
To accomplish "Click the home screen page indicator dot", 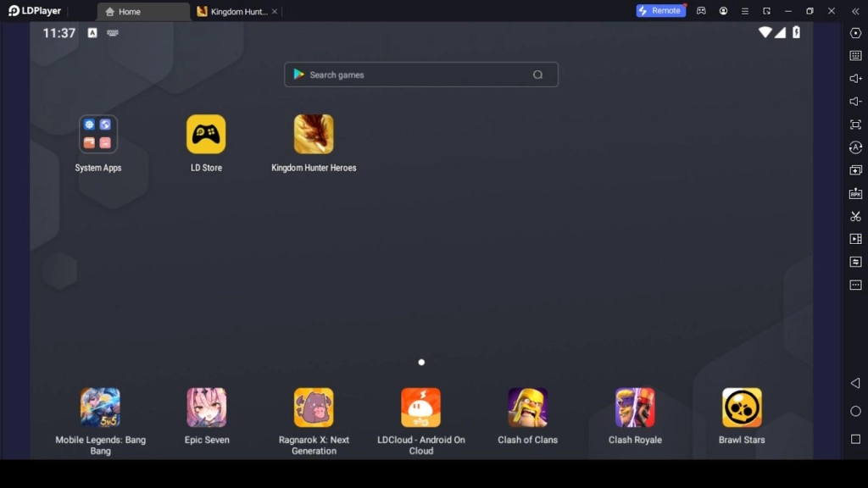I will pos(421,362).
